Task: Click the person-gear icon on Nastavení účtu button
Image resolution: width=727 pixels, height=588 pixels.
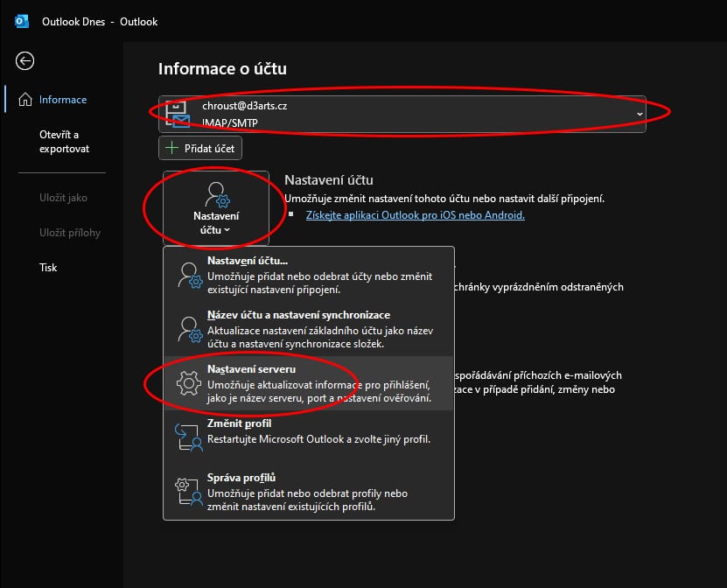Action: pyautogui.click(x=217, y=194)
